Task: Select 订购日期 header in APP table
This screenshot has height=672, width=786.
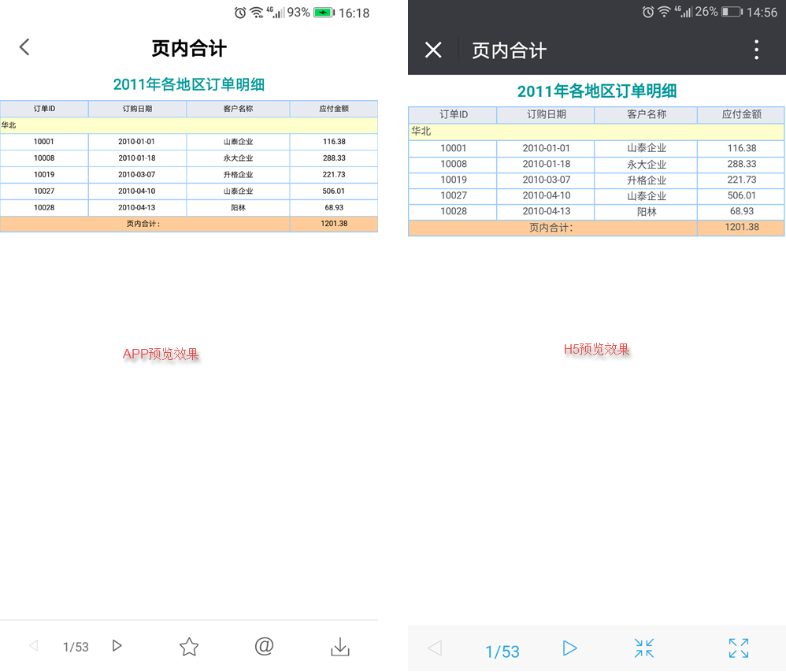Action: [137, 109]
